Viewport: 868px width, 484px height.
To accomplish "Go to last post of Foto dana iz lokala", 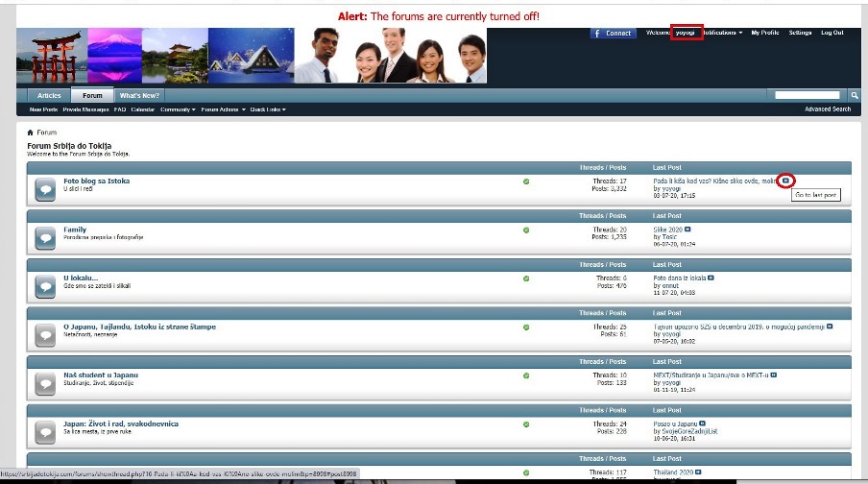I will pos(711,278).
